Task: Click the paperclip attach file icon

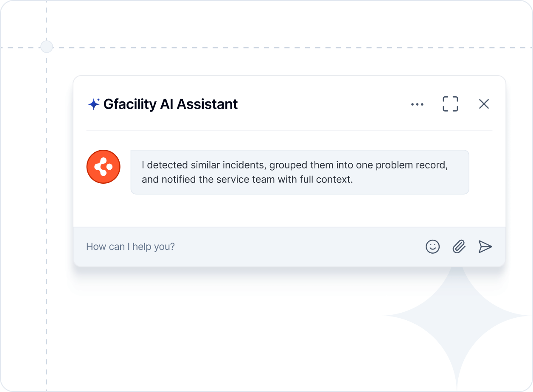Action: point(459,246)
